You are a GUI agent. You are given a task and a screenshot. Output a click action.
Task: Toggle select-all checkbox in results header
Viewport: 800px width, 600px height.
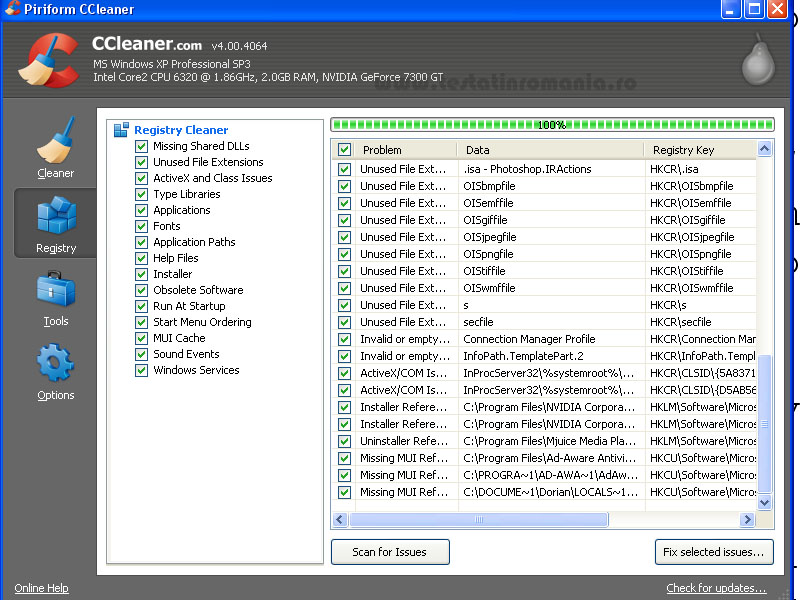pyautogui.click(x=345, y=150)
